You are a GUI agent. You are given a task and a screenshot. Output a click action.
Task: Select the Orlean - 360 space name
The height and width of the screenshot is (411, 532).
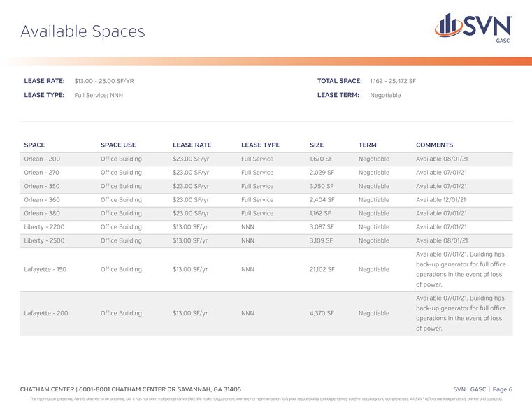pos(42,200)
